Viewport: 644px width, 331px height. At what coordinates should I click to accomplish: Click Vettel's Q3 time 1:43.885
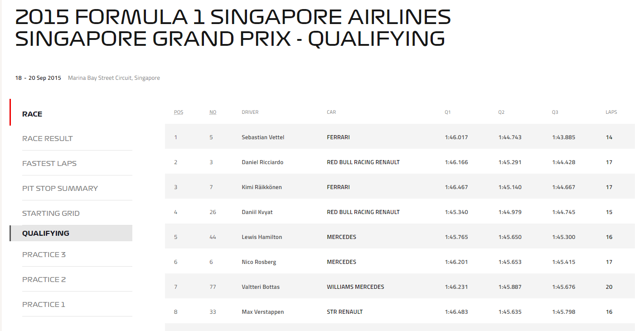(x=564, y=137)
